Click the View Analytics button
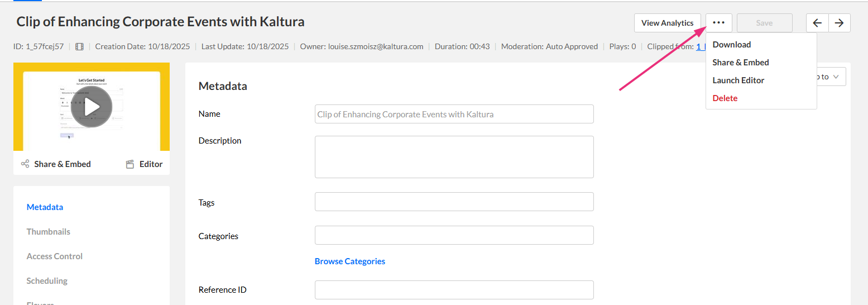 click(667, 23)
